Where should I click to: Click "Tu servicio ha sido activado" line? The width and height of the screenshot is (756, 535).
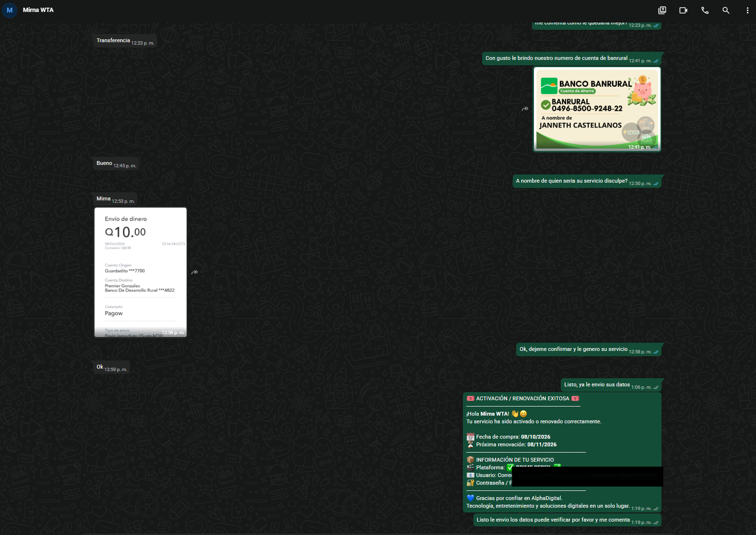coord(534,421)
